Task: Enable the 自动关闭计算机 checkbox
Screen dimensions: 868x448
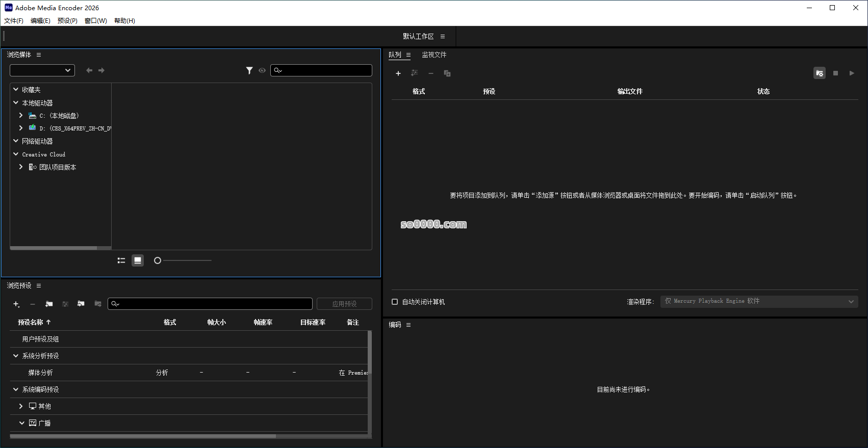Action: [x=395, y=302]
